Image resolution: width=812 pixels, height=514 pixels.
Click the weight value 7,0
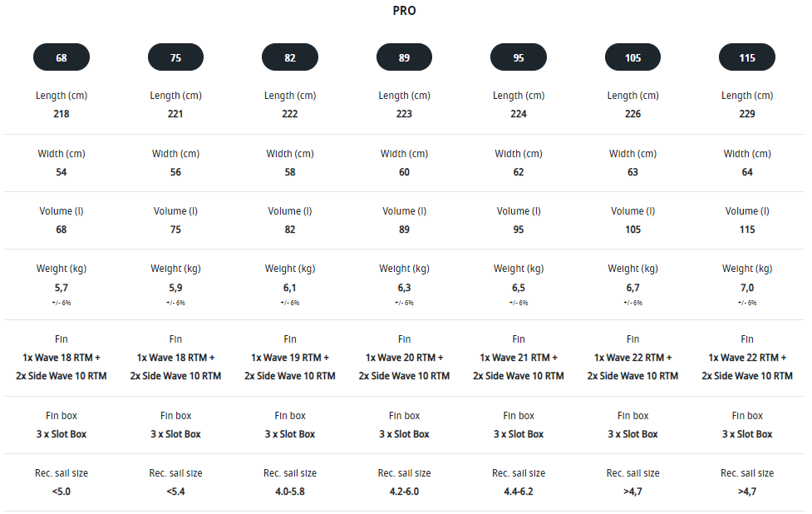[747, 288]
